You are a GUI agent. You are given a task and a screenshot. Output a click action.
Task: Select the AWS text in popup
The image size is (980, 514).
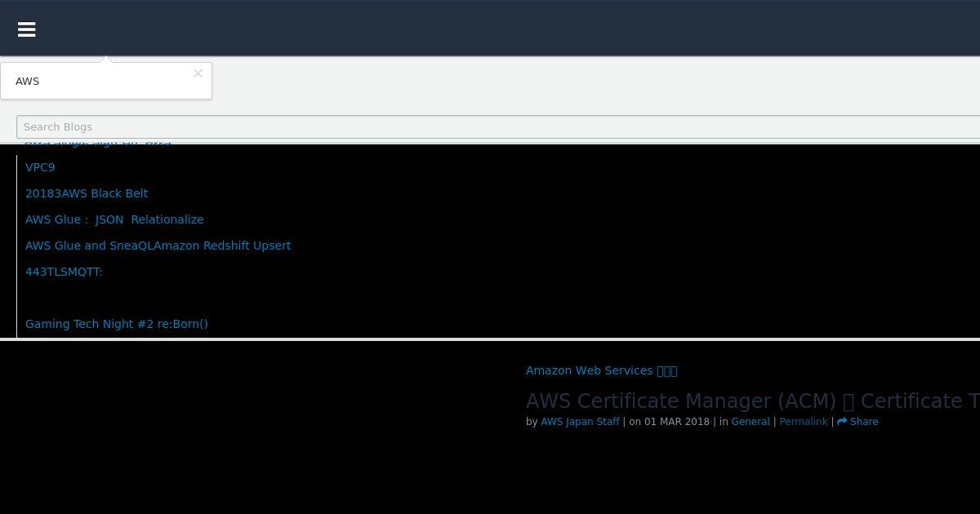(27, 82)
